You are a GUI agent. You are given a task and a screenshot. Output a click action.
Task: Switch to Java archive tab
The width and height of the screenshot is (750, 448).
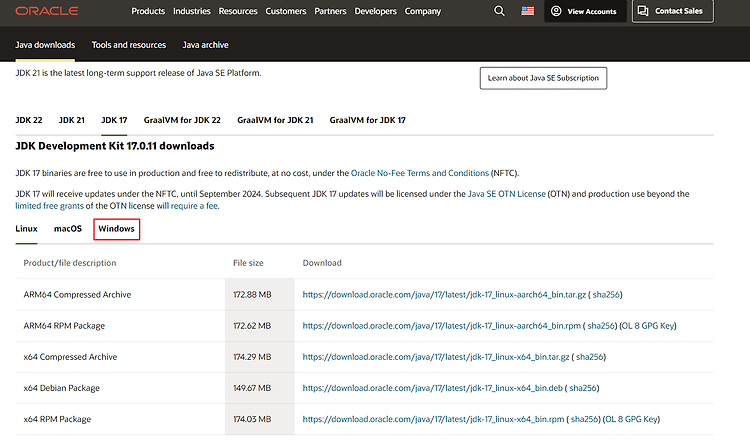point(205,45)
